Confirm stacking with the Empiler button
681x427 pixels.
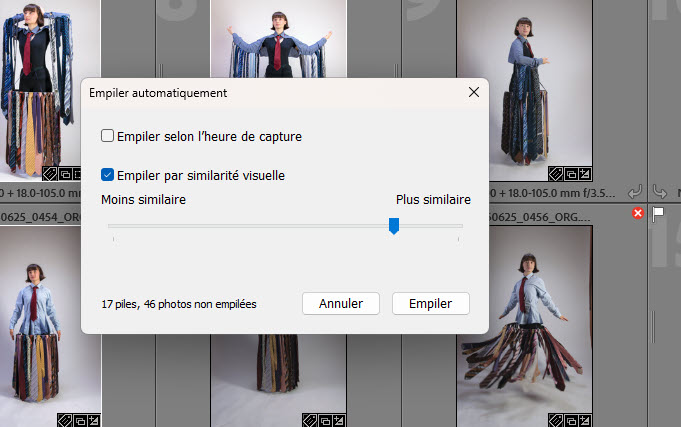pos(430,303)
